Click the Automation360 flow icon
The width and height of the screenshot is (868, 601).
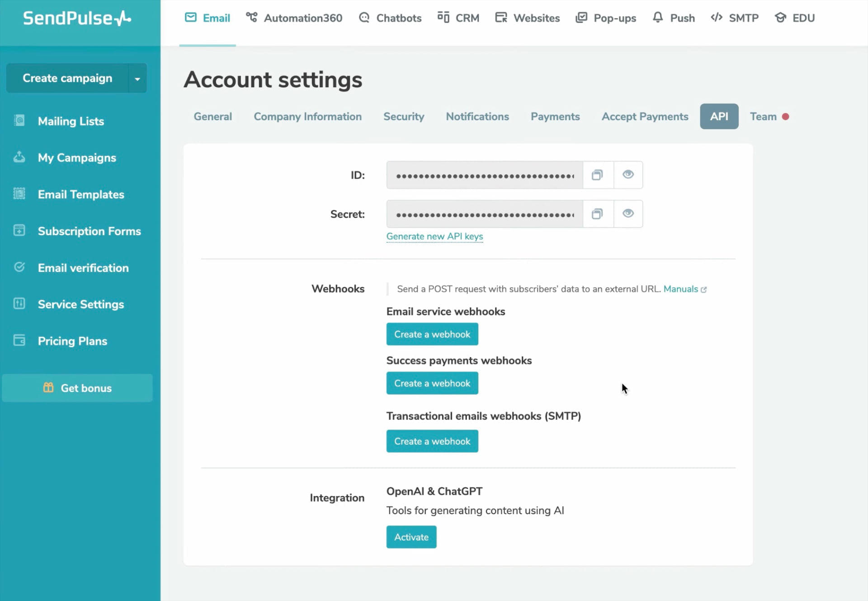coord(251,18)
